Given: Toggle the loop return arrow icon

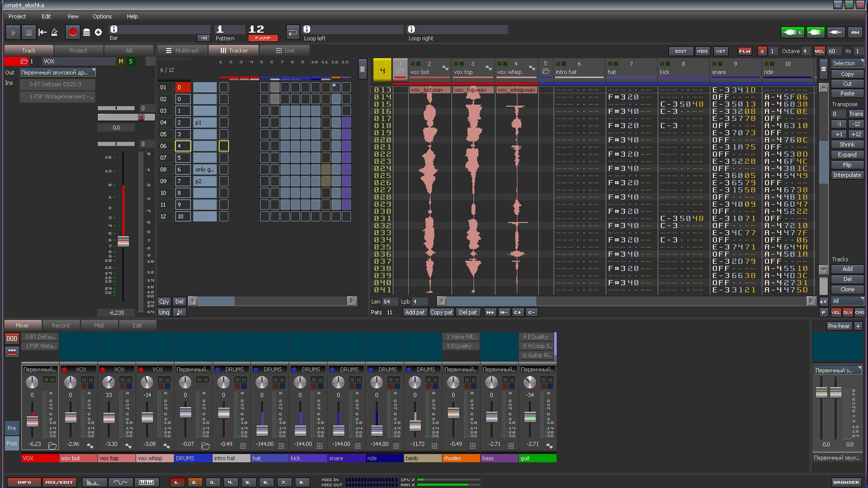Looking at the screenshot, I should coord(292,32).
